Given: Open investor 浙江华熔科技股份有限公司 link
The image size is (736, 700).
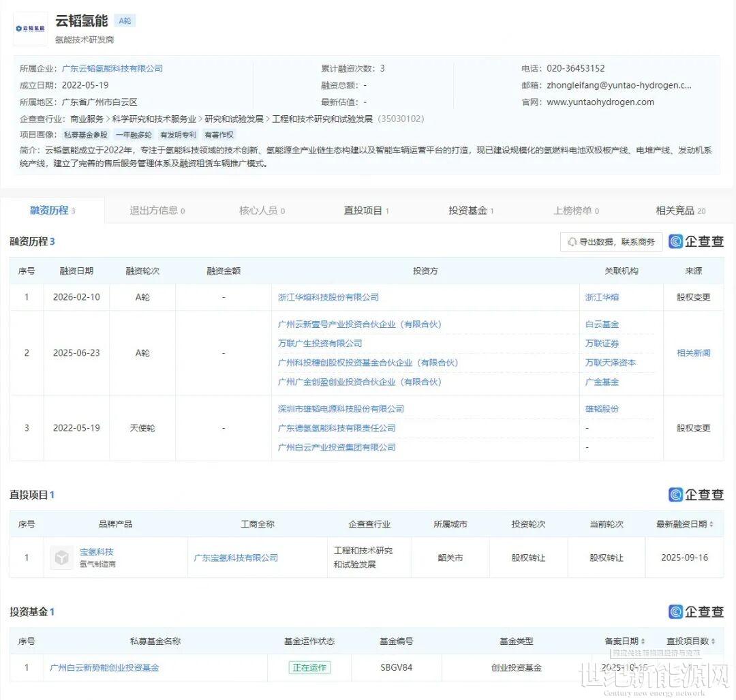Looking at the screenshot, I should coord(328,297).
